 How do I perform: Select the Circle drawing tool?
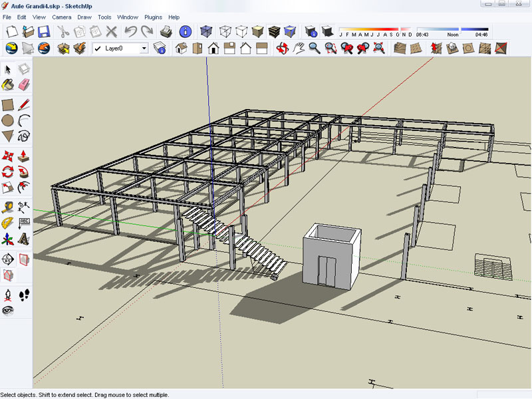[8, 121]
